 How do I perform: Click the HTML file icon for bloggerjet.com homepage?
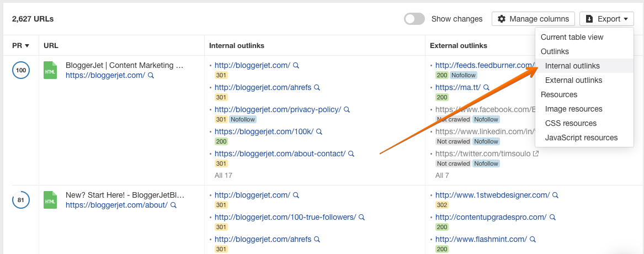click(50, 70)
